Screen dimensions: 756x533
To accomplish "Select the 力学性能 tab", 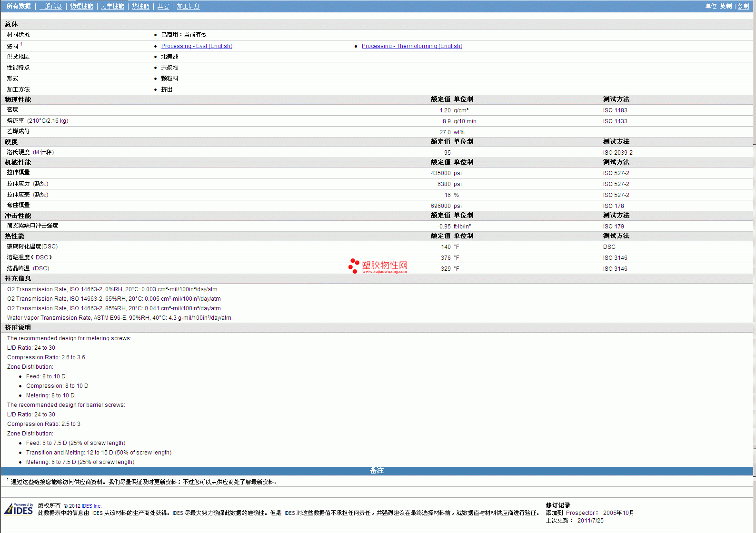I will pyautogui.click(x=112, y=6).
